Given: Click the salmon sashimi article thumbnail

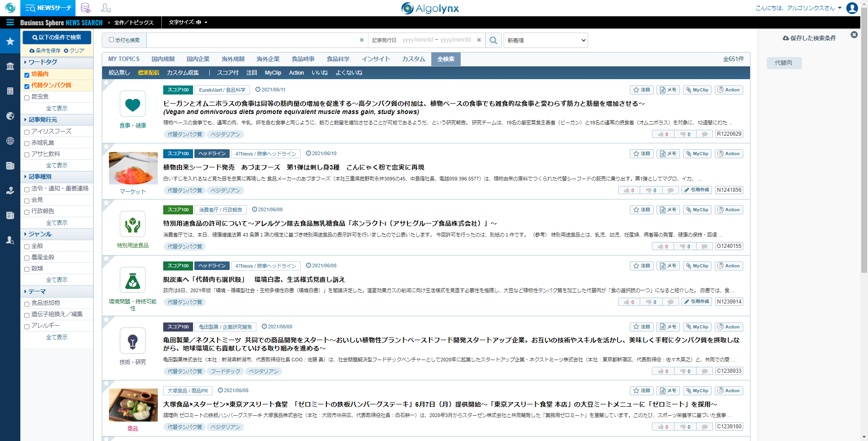Looking at the screenshot, I should tap(133, 168).
